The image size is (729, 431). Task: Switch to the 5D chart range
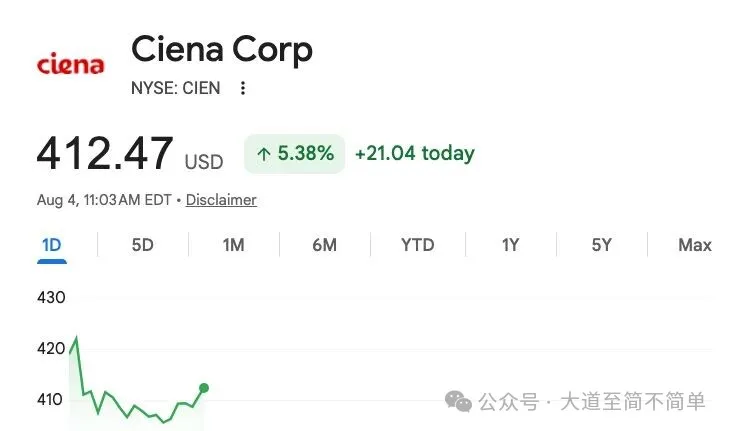(142, 245)
